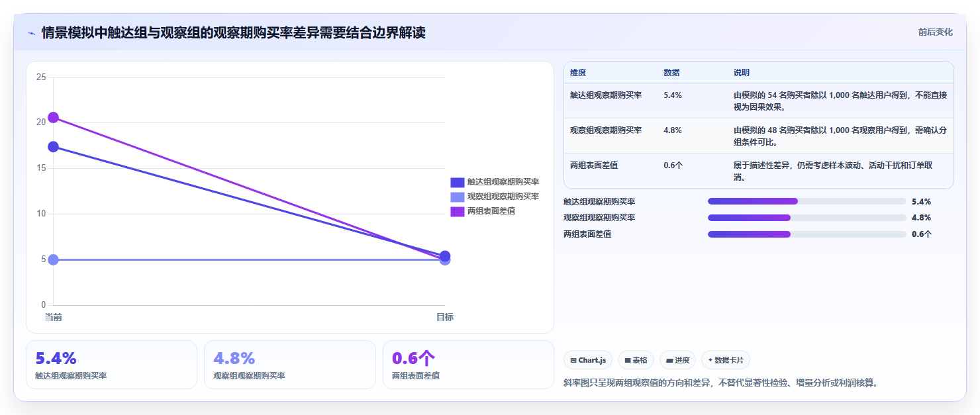Click the 前后变化 tag in the header

(935, 32)
